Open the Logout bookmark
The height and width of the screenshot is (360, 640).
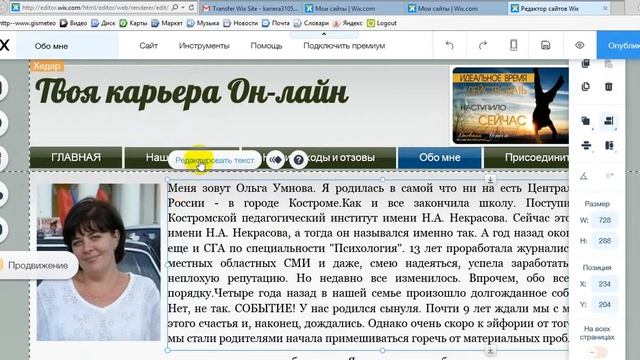(x=382, y=23)
